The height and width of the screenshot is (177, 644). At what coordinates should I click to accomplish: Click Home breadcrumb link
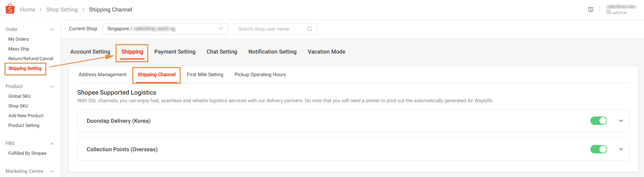point(28,10)
